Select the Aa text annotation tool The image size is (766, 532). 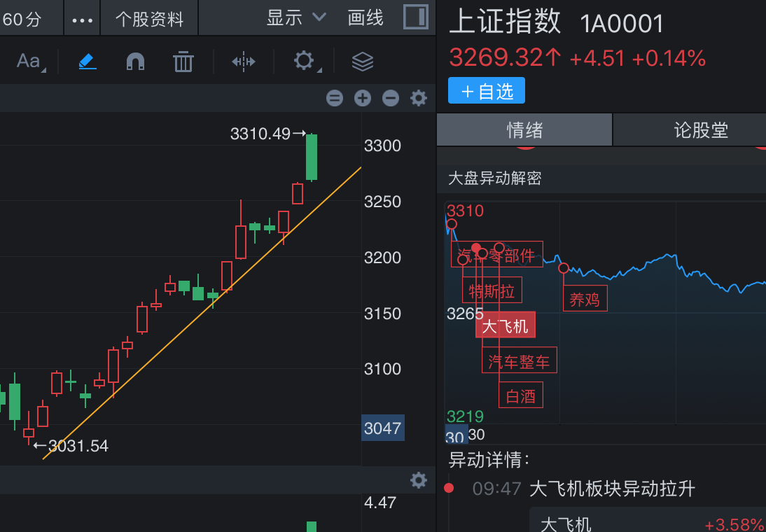click(30, 62)
